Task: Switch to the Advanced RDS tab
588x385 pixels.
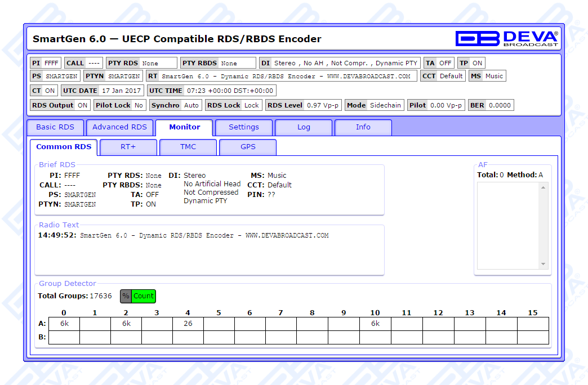Action: pyautogui.click(x=119, y=127)
